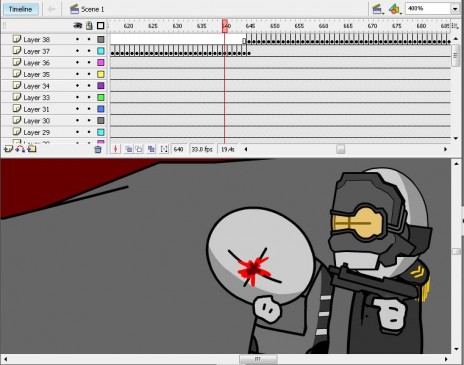
Task: Click the page icon of Layer 36
Action: (x=17, y=62)
